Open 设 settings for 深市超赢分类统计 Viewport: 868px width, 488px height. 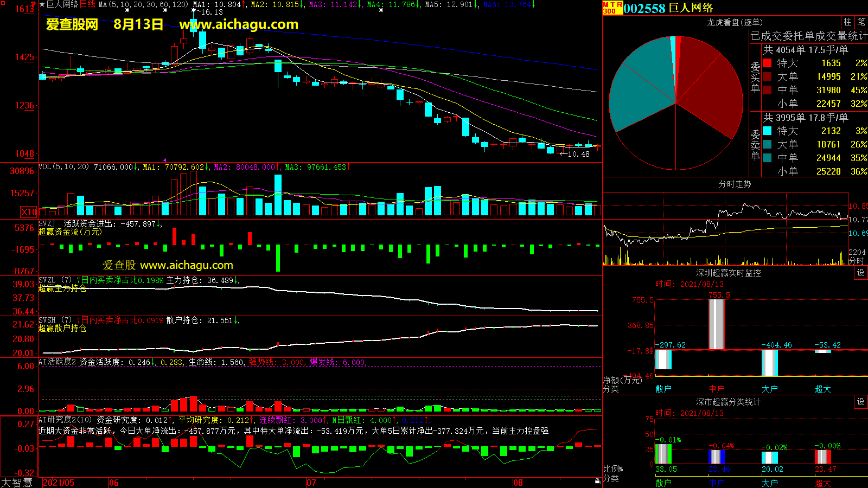click(861, 402)
